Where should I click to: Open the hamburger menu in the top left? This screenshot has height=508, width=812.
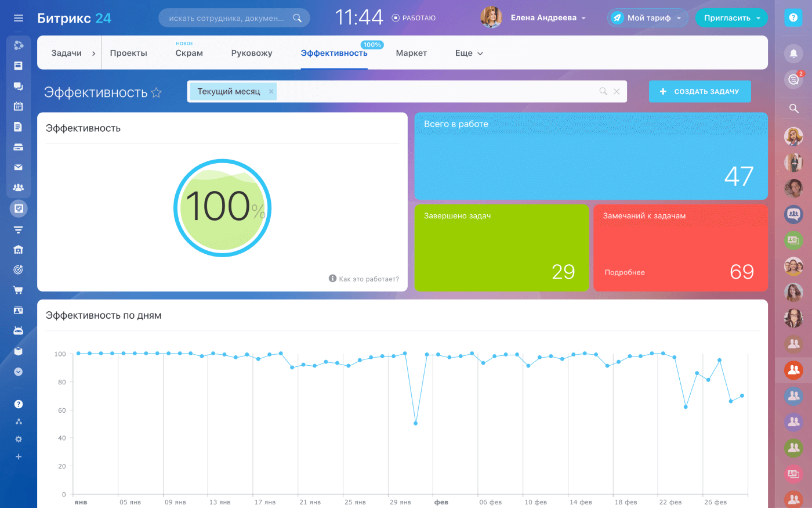tap(19, 18)
